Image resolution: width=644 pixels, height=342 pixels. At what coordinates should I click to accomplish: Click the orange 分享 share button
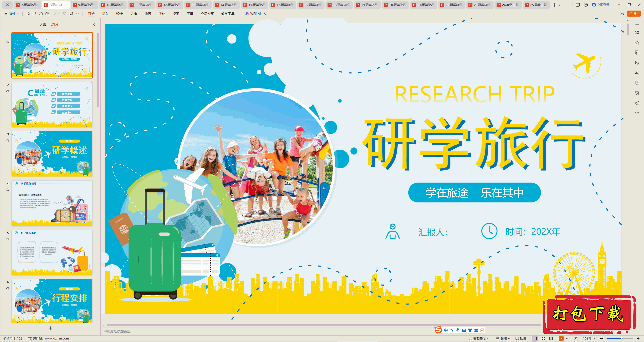click(x=634, y=14)
